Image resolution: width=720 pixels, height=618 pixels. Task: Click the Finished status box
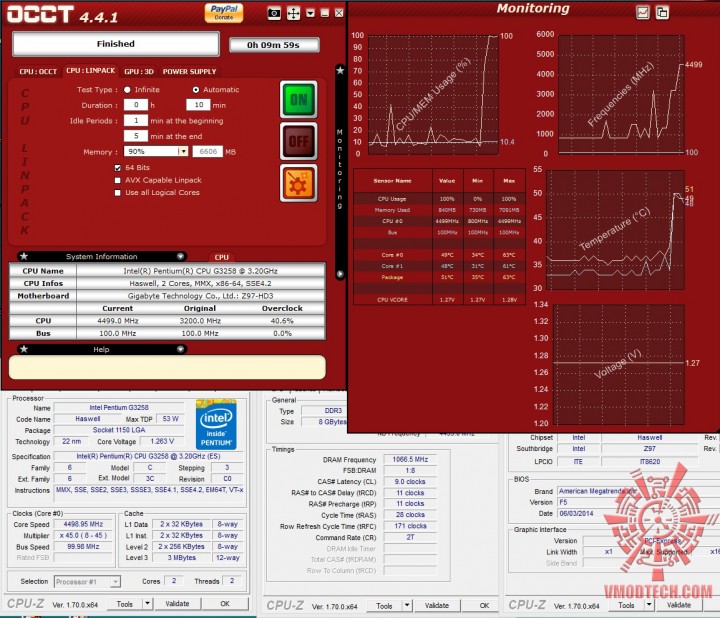tap(116, 44)
